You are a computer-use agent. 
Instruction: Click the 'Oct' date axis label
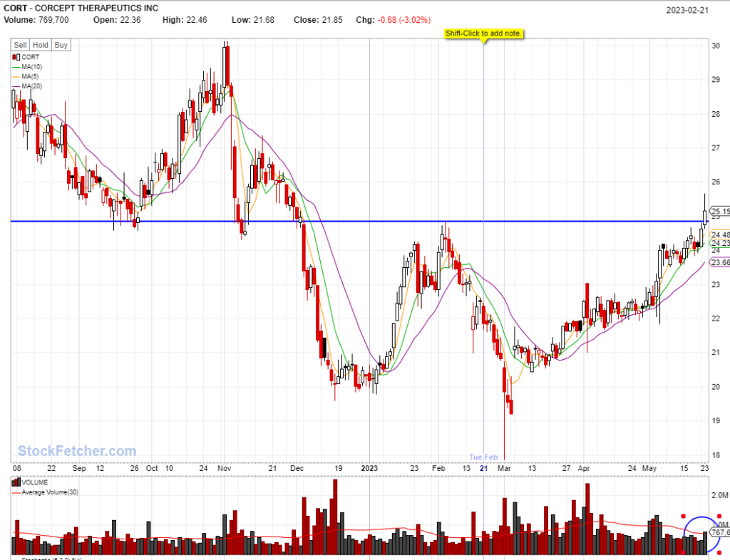click(x=152, y=468)
